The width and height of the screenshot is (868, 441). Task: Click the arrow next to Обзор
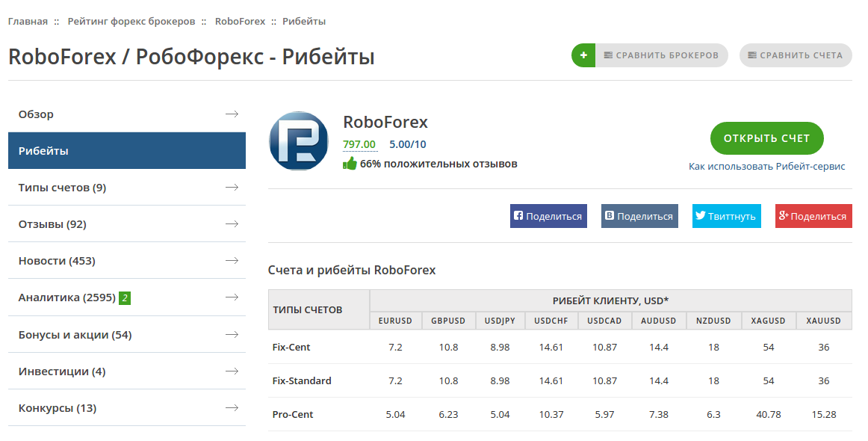[232, 114]
